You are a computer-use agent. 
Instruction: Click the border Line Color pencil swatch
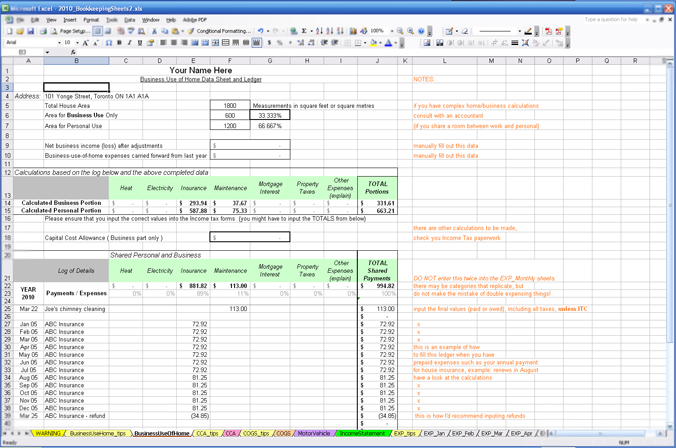(528, 31)
